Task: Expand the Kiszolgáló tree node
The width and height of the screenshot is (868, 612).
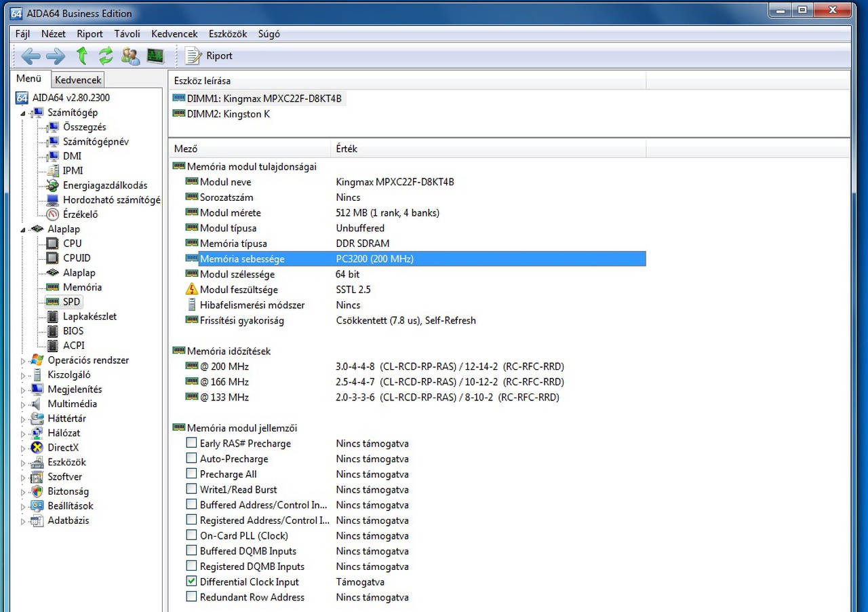Action: pyautogui.click(x=23, y=375)
